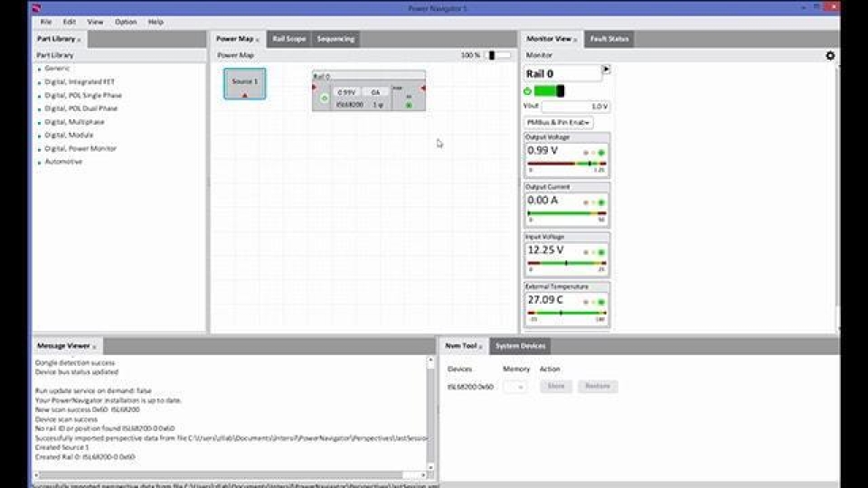Click the Restore button
Screen dimensions: 868x488
click(x=598, y=387)
